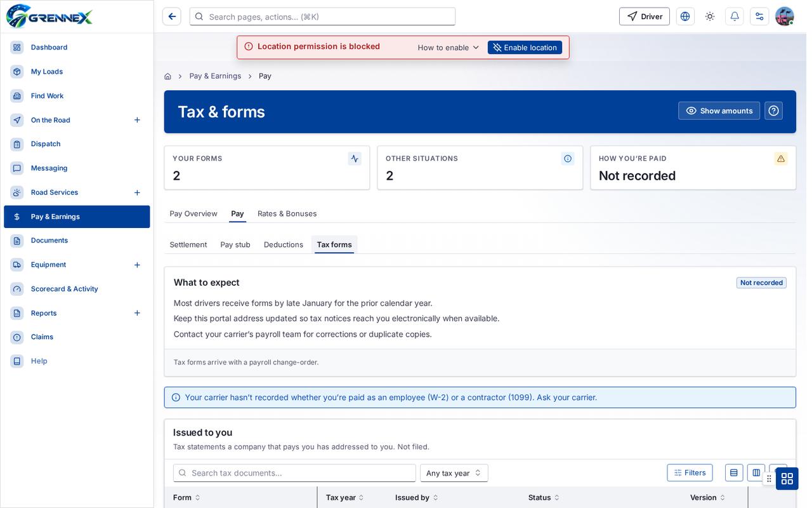812x508 pixels.
Task: Expand the Road Services submenu
Action: coord(137,192)
